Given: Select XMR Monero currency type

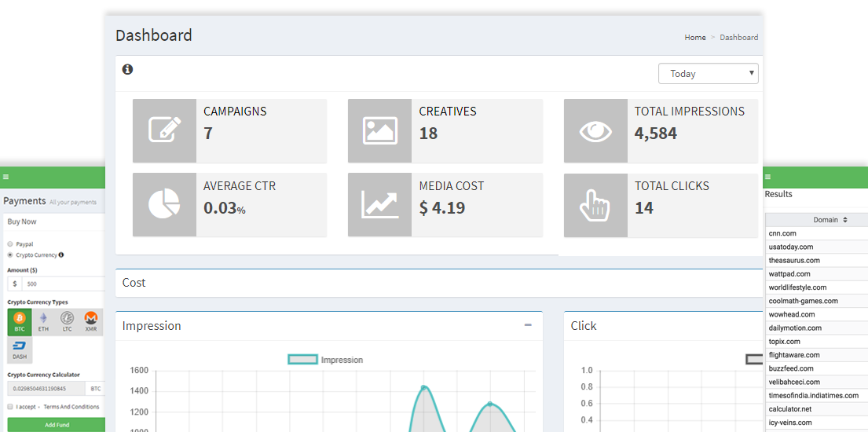Looking at the screenshot, I should coord(91,322).
